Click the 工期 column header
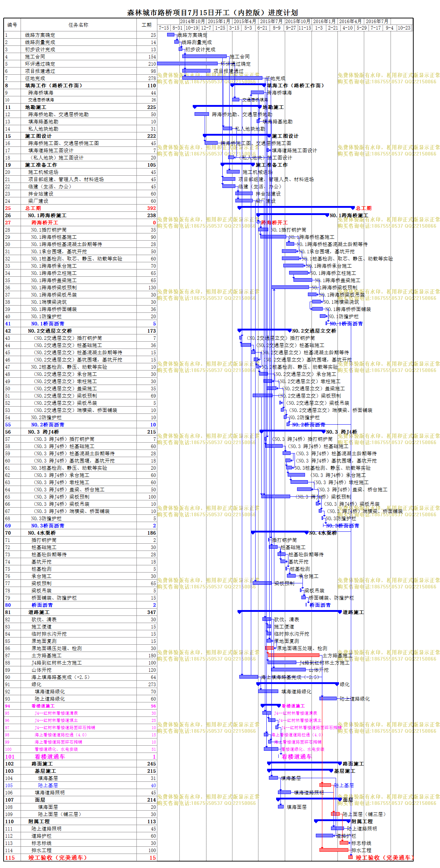Viewport: 440px width, 868px height. (147, 25)
